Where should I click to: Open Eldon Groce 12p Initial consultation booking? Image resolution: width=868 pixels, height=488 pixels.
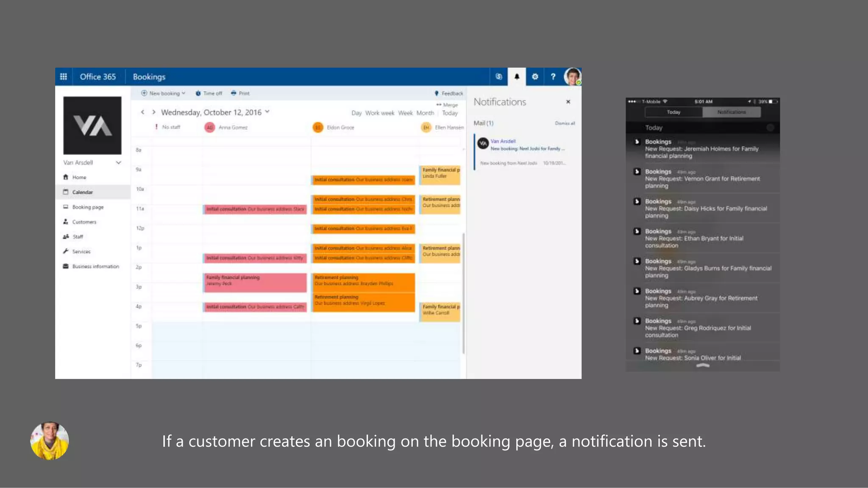tap(363, 229)
